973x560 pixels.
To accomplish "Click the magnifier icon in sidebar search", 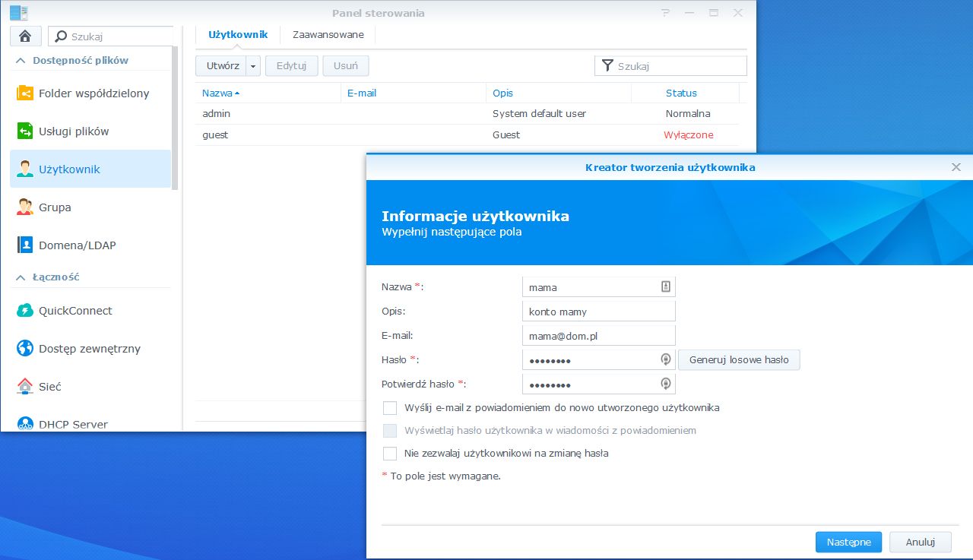I will pyautogui.click(x=62, y=36).
